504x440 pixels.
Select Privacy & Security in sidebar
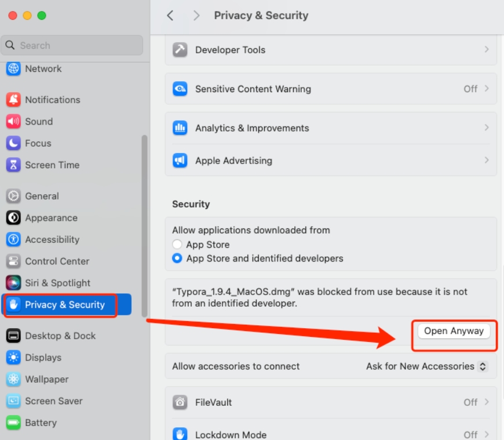click(65, 305)
